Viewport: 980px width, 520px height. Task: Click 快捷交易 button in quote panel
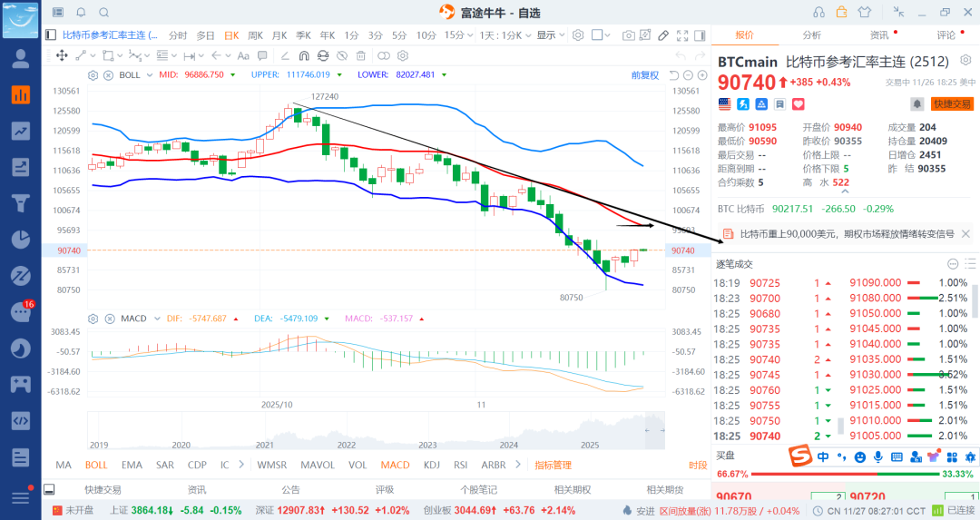tap(953, 103)
